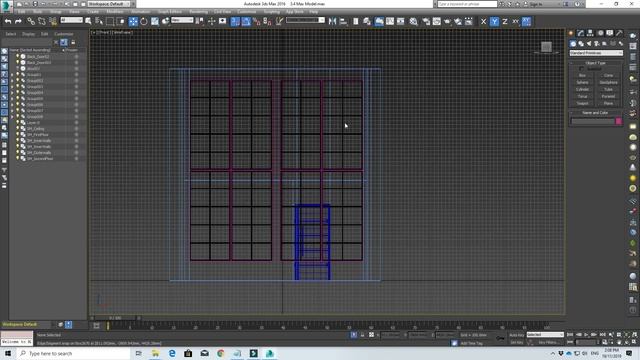Click the Render Production teapot icon
The height and width of the screenshot is (360, 640).
[x=447, y=21]
